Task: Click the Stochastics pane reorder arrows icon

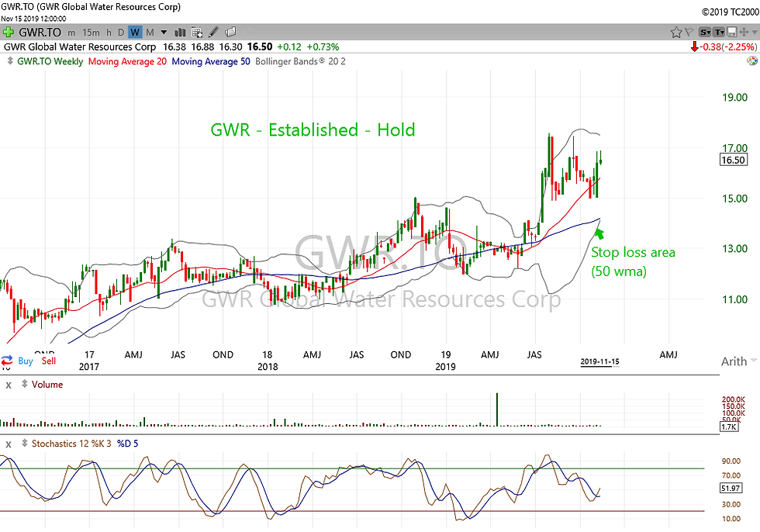Action: pos(24,443)
